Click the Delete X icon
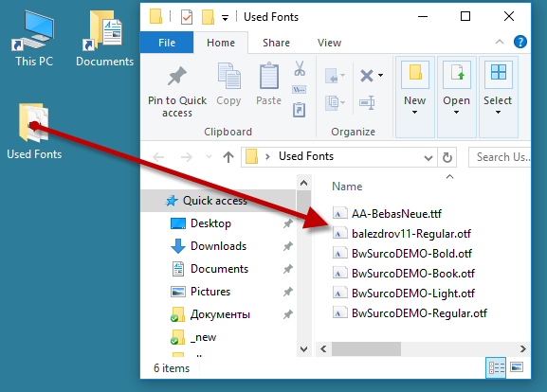This screenshot has height=392, width=547. click(367, 76)
